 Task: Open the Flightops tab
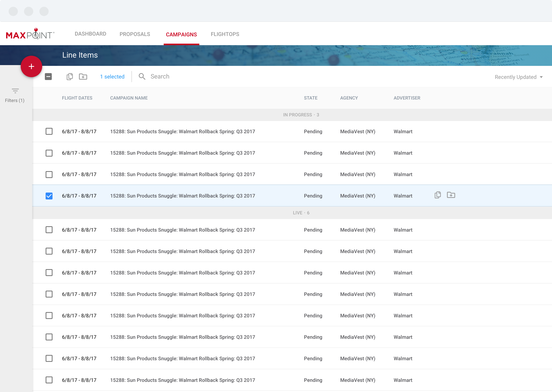(225, 34)
